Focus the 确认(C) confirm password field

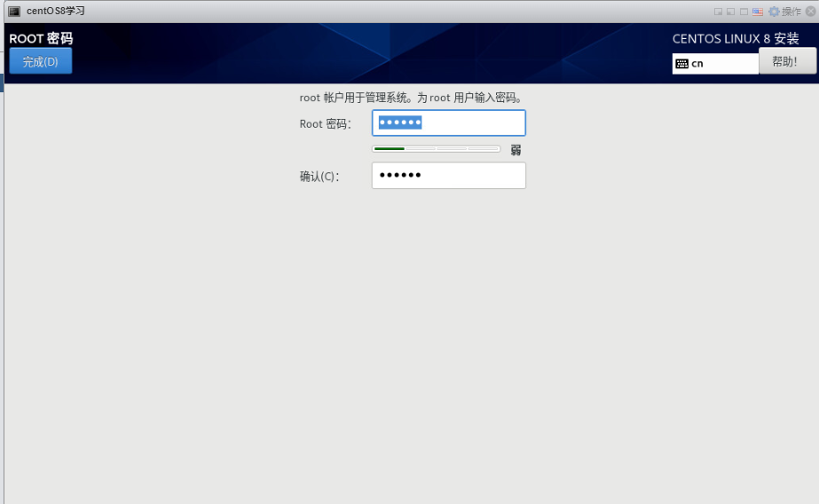[449, 176]
